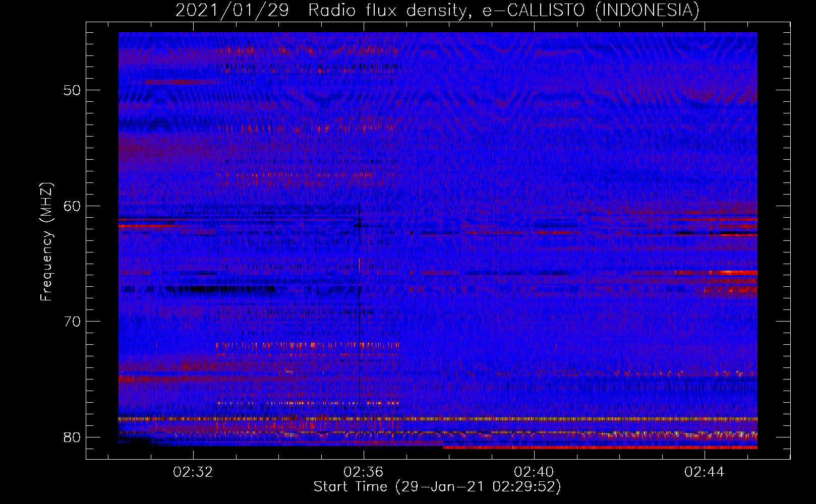Click the 02:40 time tick label

534,472
